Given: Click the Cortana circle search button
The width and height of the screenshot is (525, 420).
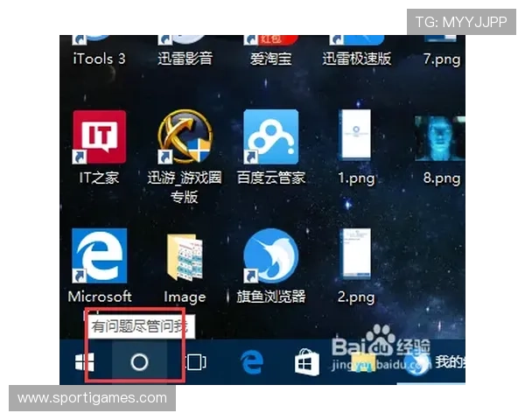Looking at the screenshot, I should click(x=139, y=362).
